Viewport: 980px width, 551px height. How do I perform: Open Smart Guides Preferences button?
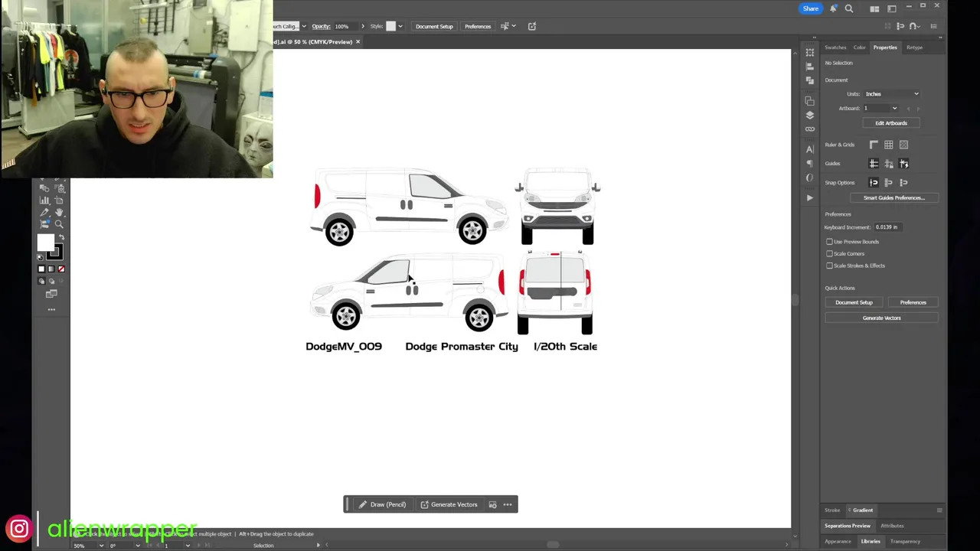tap(894, 198)
